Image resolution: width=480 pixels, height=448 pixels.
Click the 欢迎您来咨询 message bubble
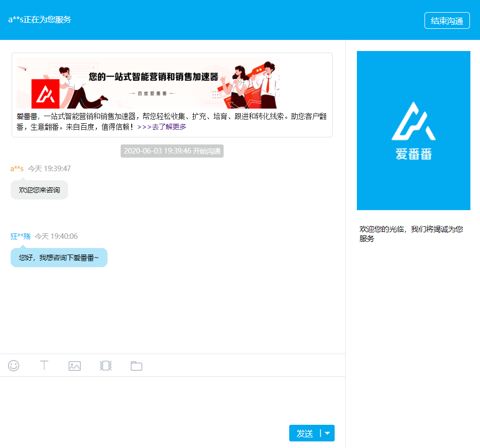(x=39, y=190)
